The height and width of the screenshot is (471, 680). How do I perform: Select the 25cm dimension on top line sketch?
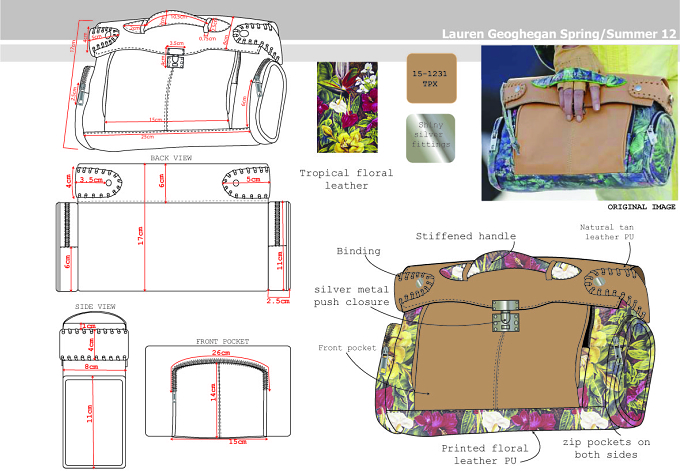[147, 137]
